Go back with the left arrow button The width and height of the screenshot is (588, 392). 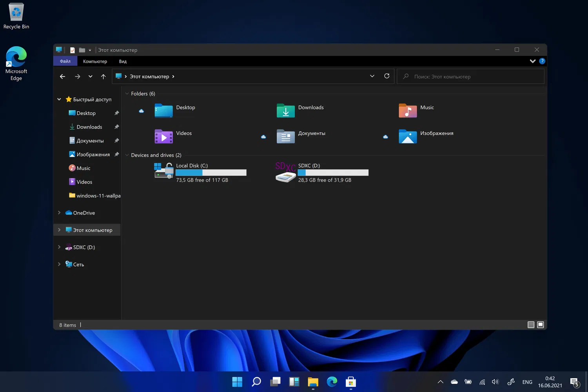click(62, 76)
